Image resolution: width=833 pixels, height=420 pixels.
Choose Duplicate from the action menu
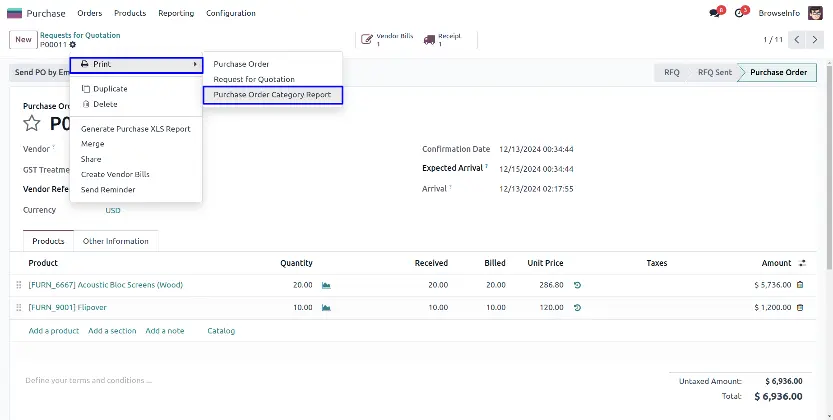coord(110,89)
